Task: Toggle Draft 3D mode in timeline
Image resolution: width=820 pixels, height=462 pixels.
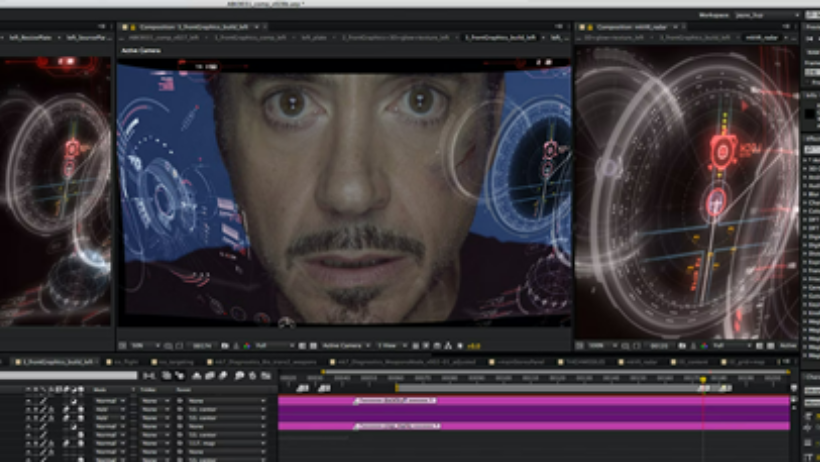Action: point(179,376)
